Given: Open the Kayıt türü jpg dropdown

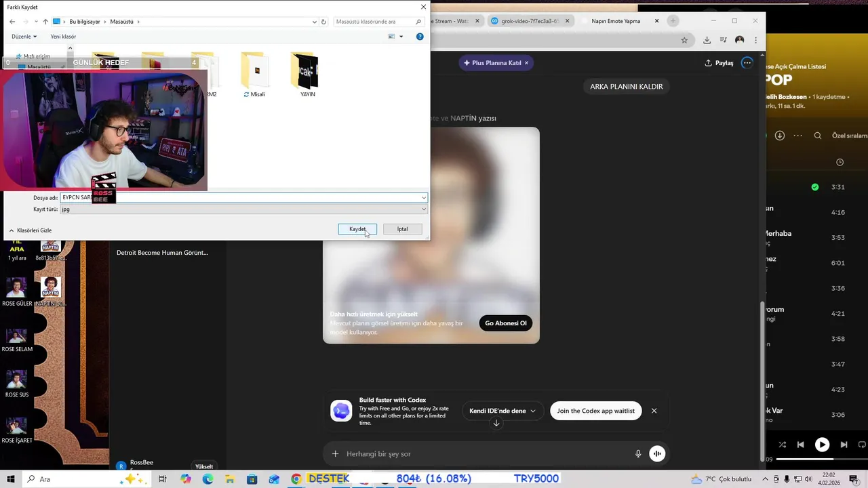Looking at the screenshot, I should 243,209.
